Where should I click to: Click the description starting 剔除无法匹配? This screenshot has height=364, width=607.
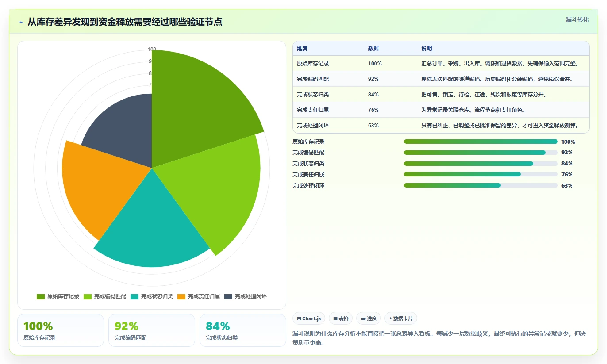pos(497,79)
